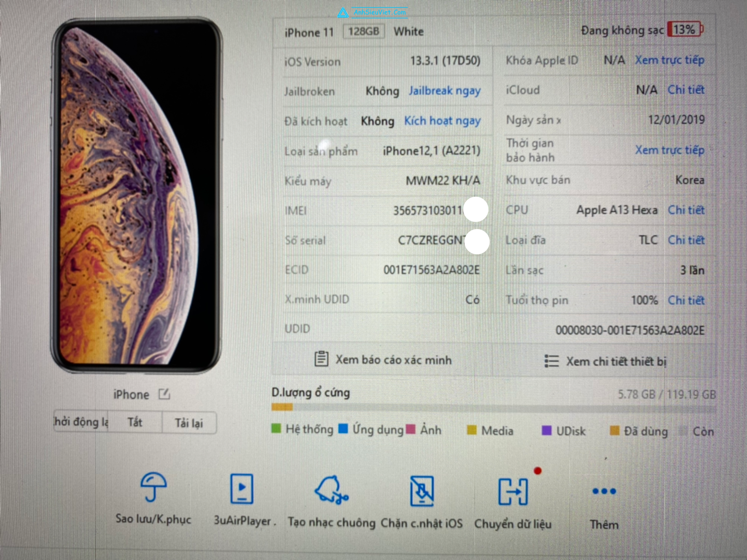Open Chi tiết link for iCloud

[x=686, y=90]
